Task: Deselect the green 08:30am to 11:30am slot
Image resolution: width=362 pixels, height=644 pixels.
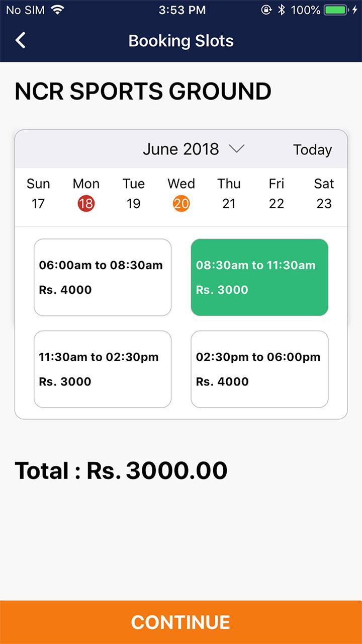Action: (x=259, y=277)
